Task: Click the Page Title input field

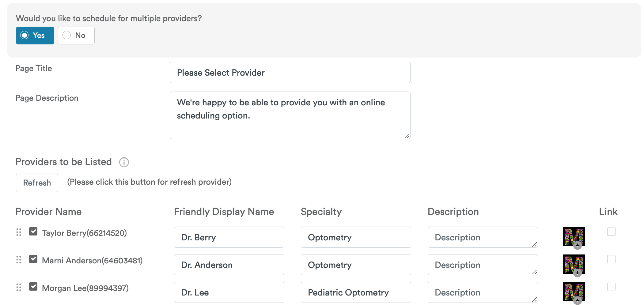Action: coord(290,73)
